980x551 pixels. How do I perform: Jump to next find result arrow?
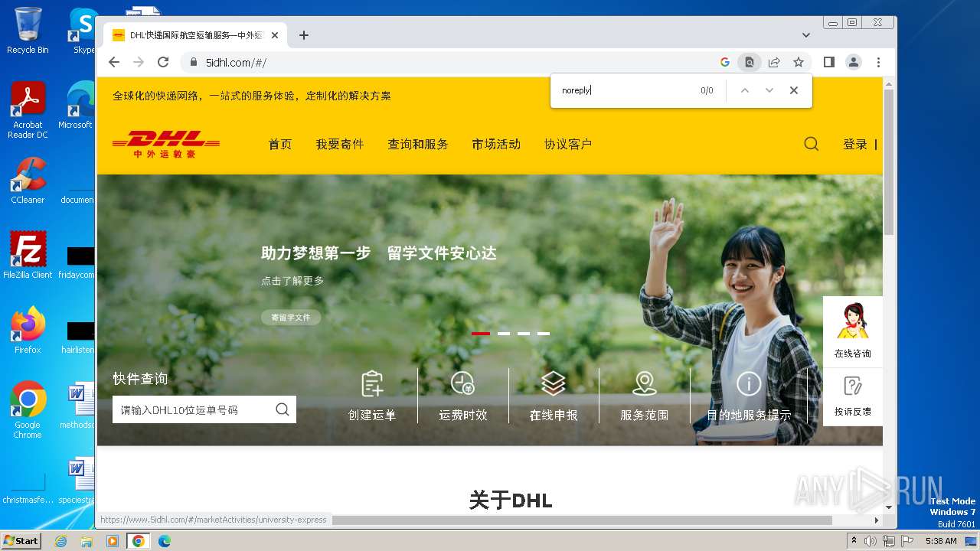769,90
